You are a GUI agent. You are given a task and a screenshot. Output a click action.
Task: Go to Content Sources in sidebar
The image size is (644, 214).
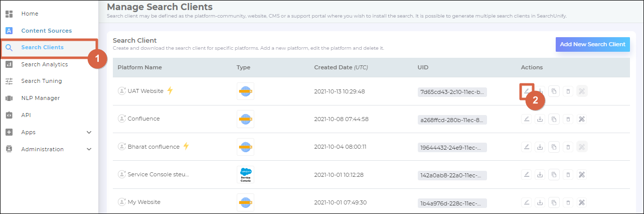46,31
